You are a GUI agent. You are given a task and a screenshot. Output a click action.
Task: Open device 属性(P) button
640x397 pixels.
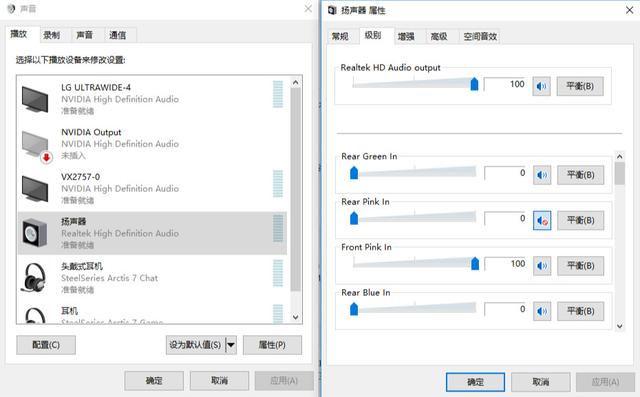point(272,345)
